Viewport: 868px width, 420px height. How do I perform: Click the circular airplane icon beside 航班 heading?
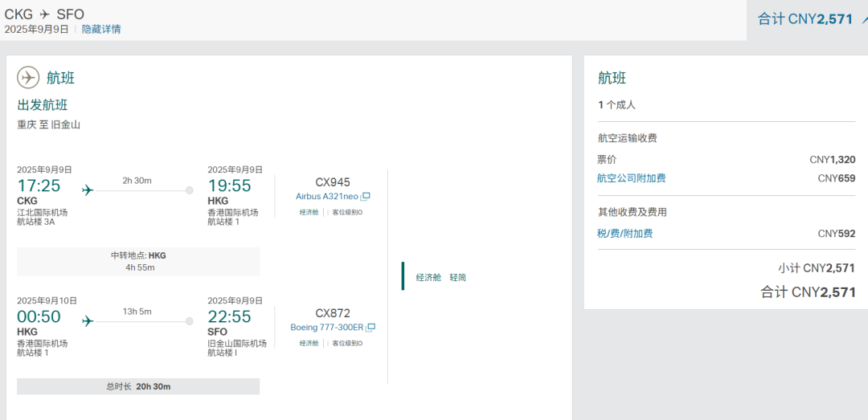coord(28,78)
